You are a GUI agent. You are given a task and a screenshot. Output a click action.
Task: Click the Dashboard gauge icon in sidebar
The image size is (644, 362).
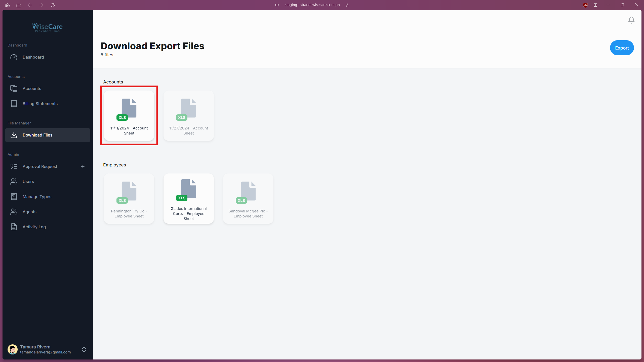[x=14, y=57]
